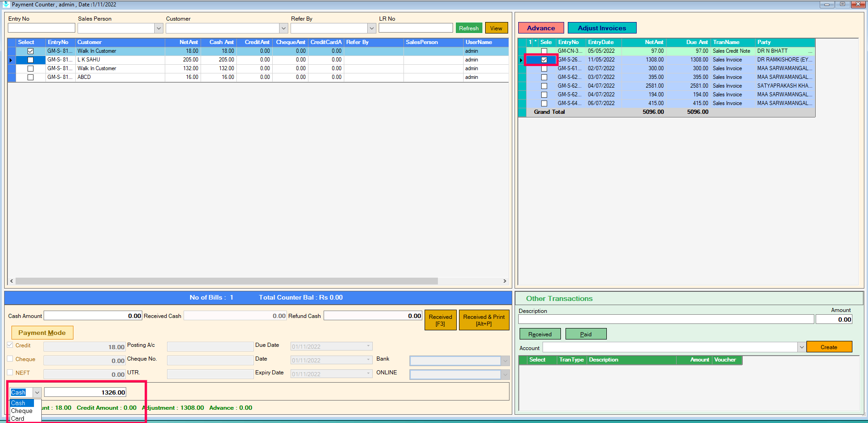Viewport: 868px width, 423px height.
Task: Click the green Received button in Other Transactions
Action: click(540, 334)
